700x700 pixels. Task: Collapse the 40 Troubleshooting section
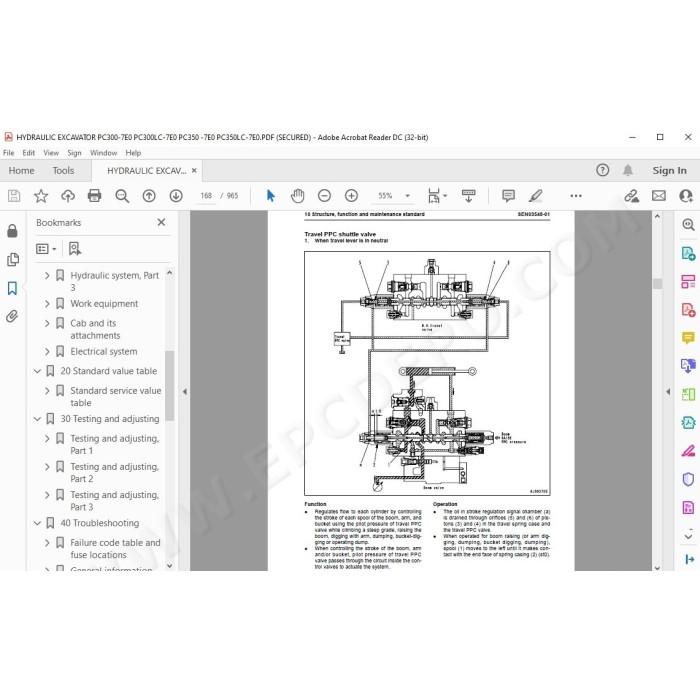point(38,523)
